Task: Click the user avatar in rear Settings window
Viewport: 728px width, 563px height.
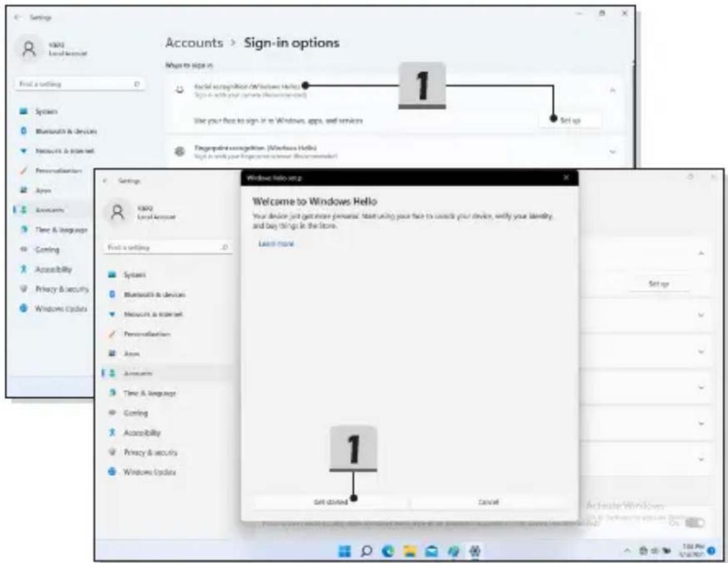Action: [x=29, y=48]
